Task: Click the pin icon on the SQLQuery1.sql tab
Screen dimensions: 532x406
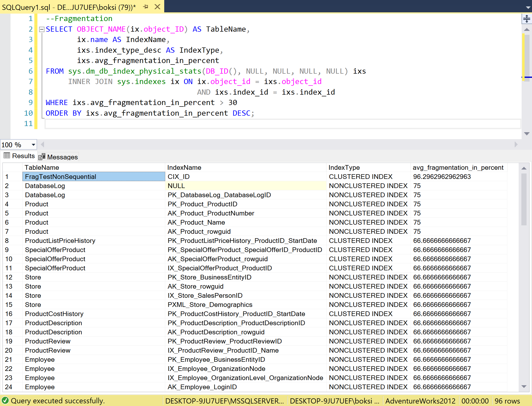Action: pyautogui.click(x=145, y=7)
